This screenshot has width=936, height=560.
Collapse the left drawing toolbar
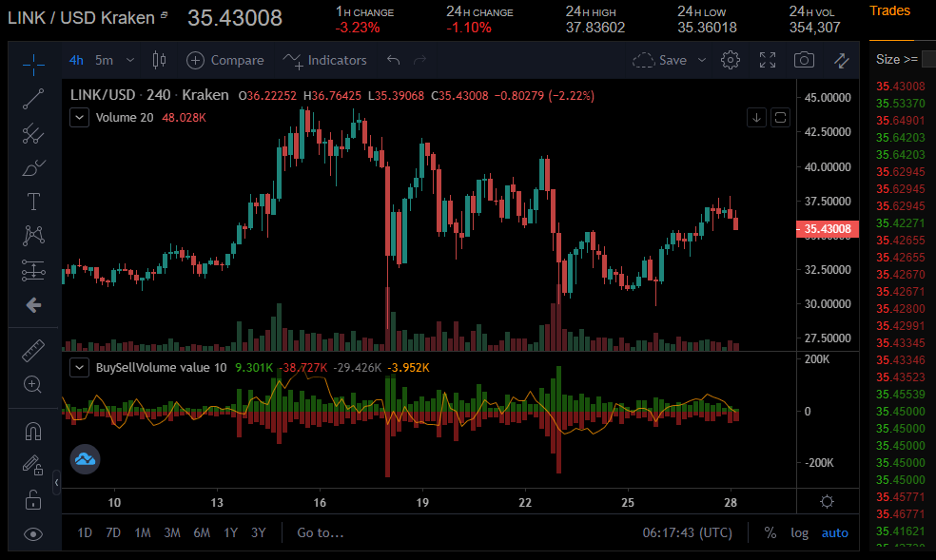[x=57, y=482]
